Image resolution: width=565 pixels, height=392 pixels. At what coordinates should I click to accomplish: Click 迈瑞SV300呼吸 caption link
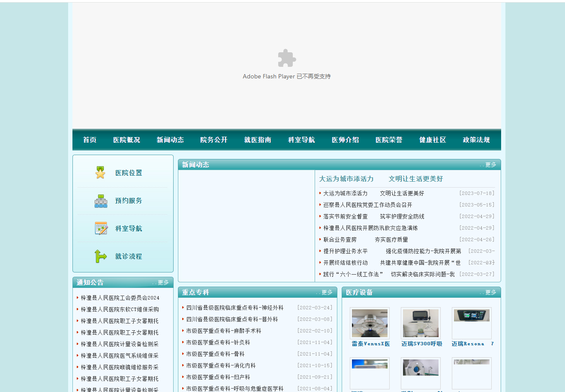click(422, 344)
